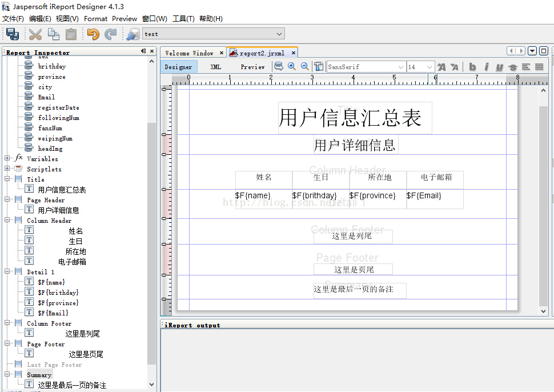Click the format painter icon before the font box
Image resolution: width=554 pixels, height=392 pixels.
[x=319, y=66]
